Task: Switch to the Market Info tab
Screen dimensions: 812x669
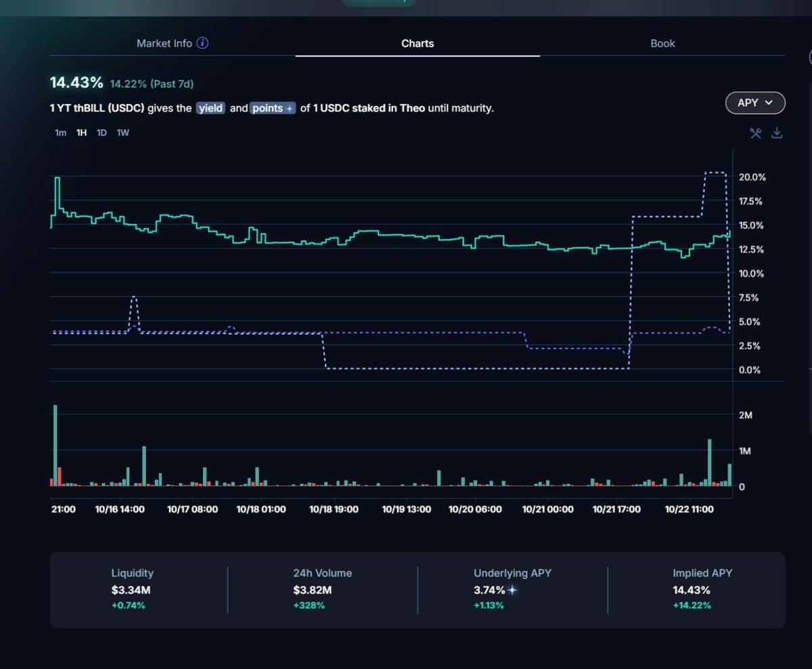Action: pyautogui.click(x=164, y=43)
